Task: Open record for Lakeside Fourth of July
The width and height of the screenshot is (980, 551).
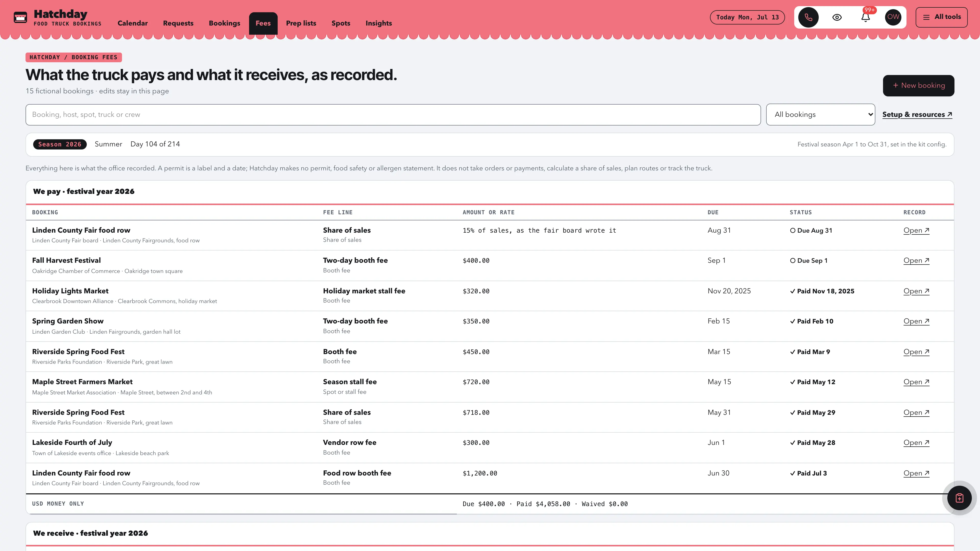Action: [x=916, y=443]
